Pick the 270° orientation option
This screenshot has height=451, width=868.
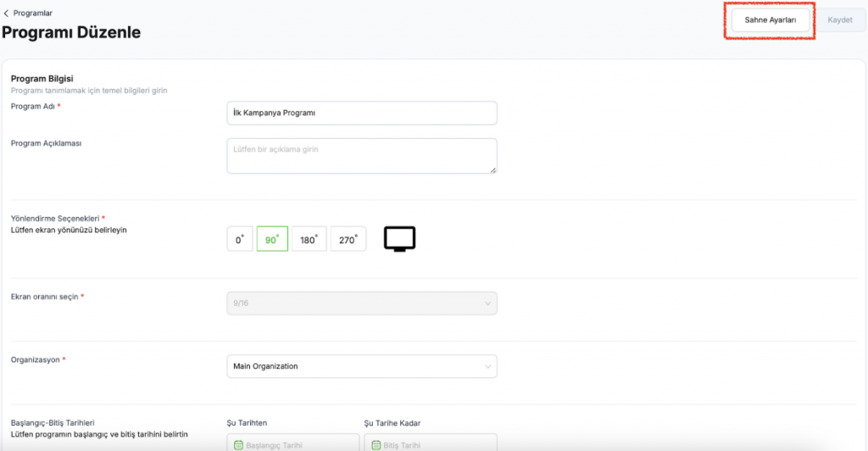(348, 240)
